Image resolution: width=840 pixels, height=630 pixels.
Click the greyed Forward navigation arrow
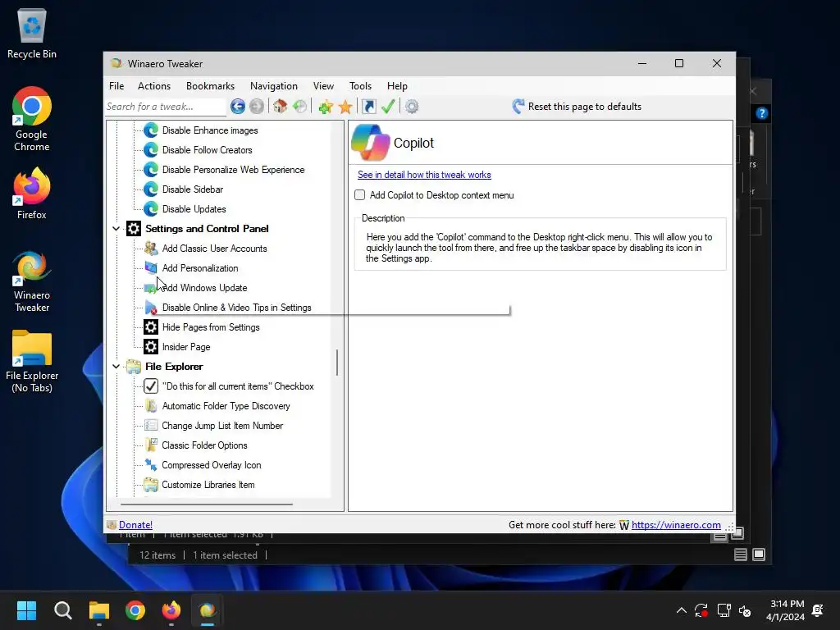pos(257,107)
